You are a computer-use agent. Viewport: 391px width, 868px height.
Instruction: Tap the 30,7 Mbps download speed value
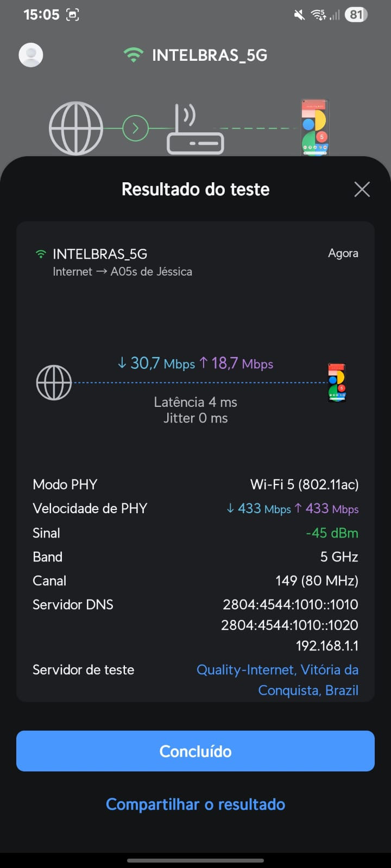tap(156, 363)
